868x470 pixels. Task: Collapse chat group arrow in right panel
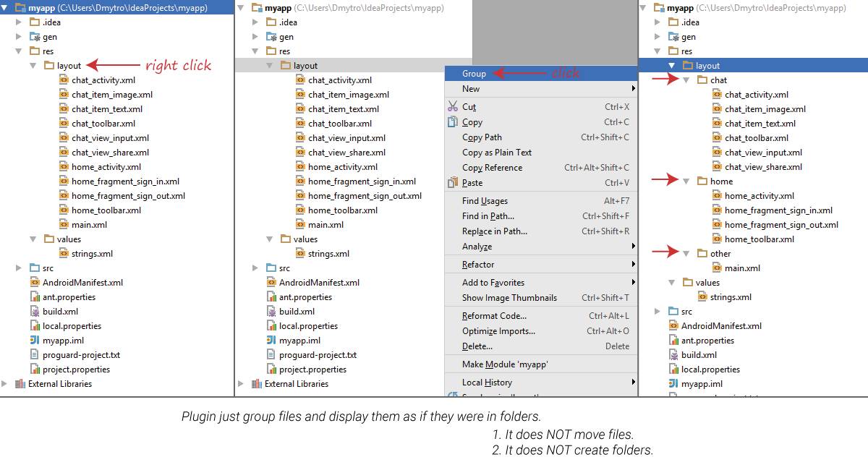click(x=686, y=80)
